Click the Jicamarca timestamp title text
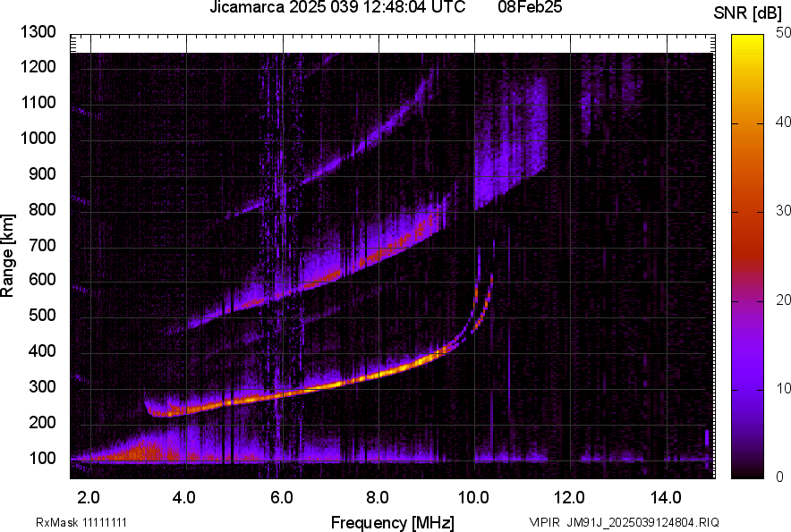Screen dimensions: 791x532 [336, 8]
